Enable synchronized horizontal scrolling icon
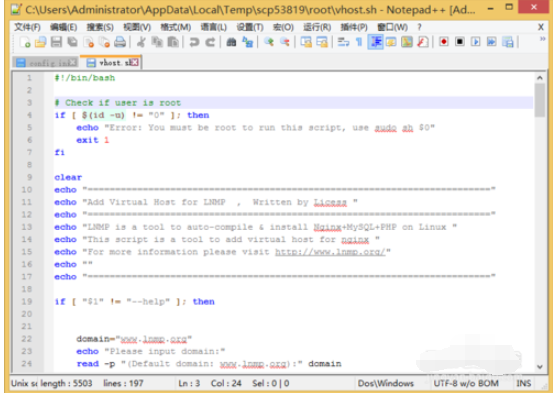The image size is (553, 393). 322,42
